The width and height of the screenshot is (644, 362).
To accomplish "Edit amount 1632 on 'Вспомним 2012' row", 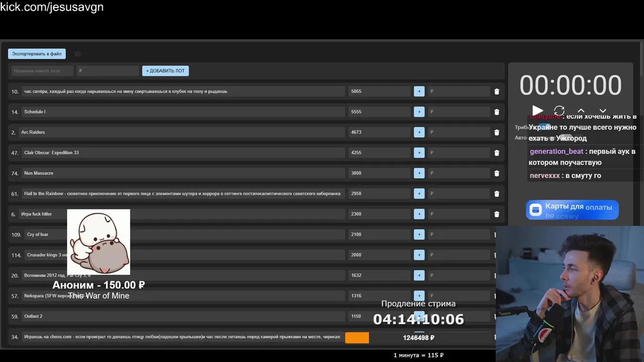I will 379,276.
